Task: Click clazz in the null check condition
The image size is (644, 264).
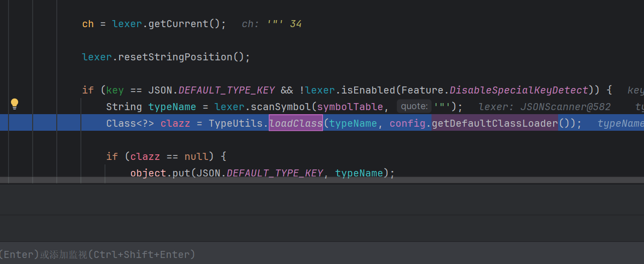Action: [145, 156]
